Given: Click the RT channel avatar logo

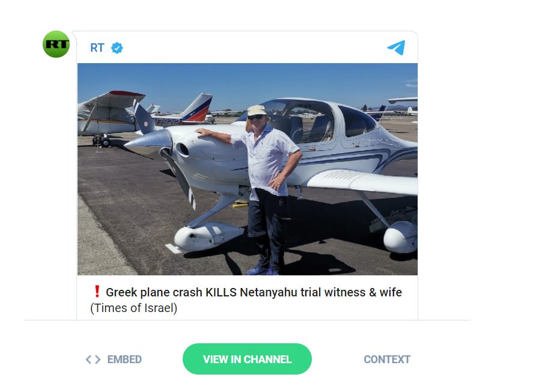Looking at the screenshot, I should click(x=56, y=44).
